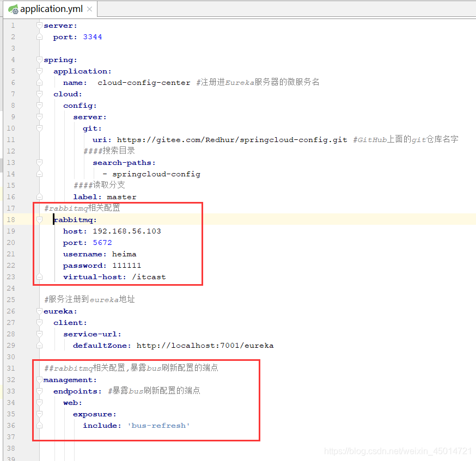
Task: Click the springcloud-config search path entry
Action: (156, 174)
